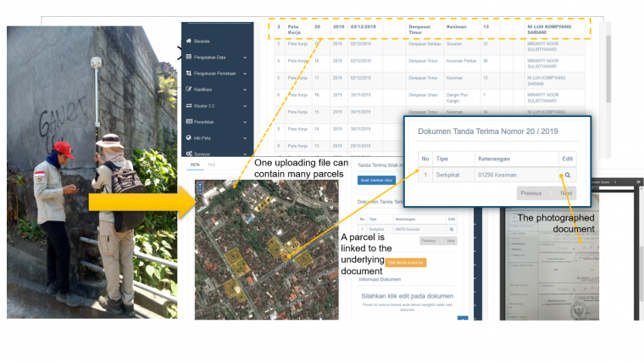Image resolution: width=644 pixels, height=363 pixels.
Task: Click the Buat Gambar Ukur button
Action: (376, 180)
